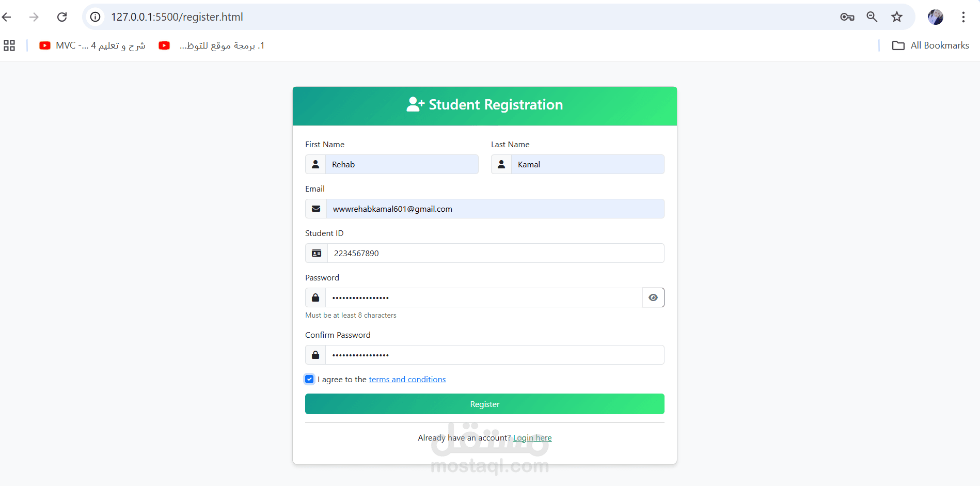Open Chrome's three-dot menu
The width and height of the screenshot is (980, 486).
click(963, 17)
